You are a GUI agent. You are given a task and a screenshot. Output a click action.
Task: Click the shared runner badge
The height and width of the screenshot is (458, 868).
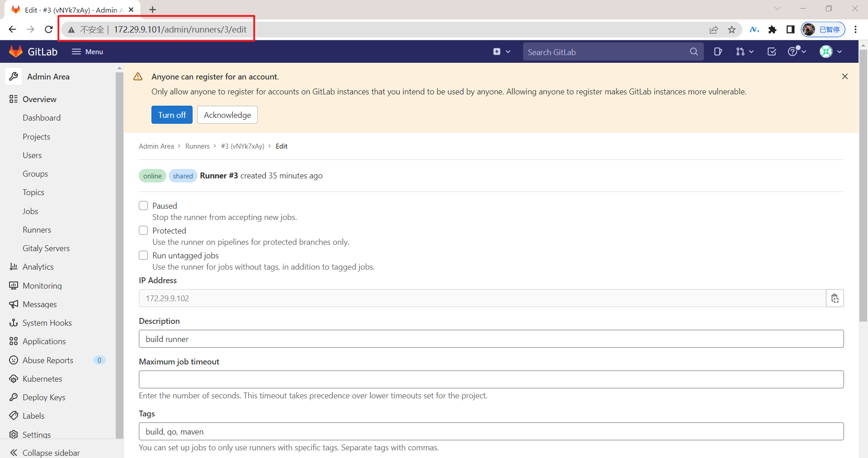[x=183, y=176]
